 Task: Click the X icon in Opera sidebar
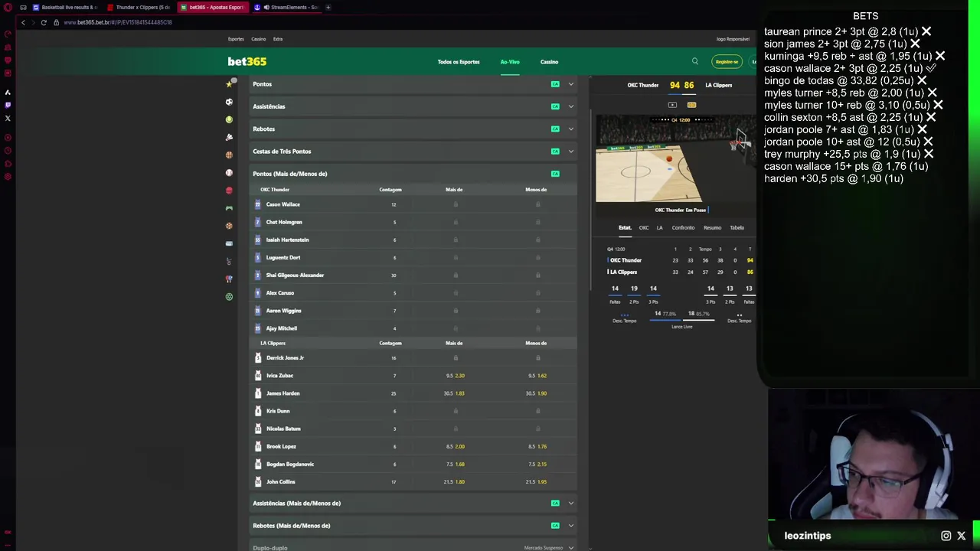tap(8, 118)
